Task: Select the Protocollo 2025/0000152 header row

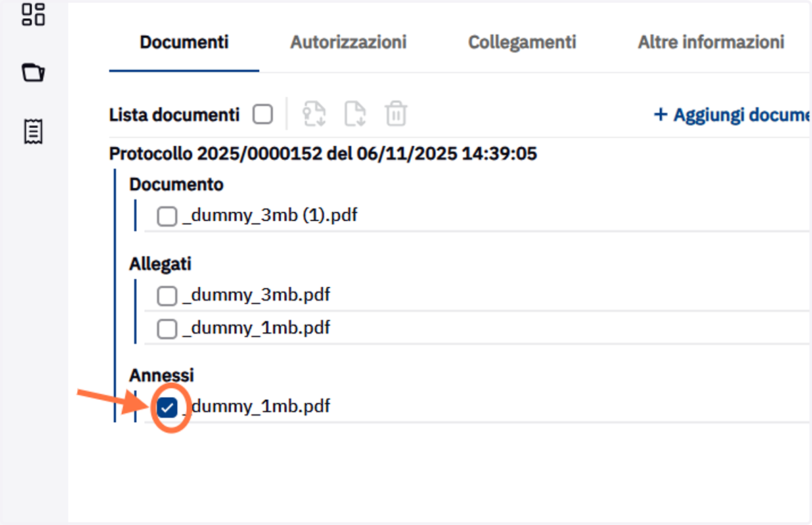Action: click(x=323, y=154)
